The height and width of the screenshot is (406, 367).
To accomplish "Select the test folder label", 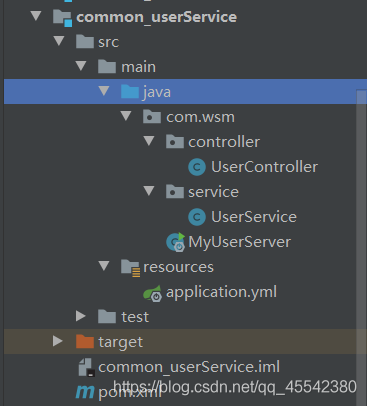I will 135,317.
